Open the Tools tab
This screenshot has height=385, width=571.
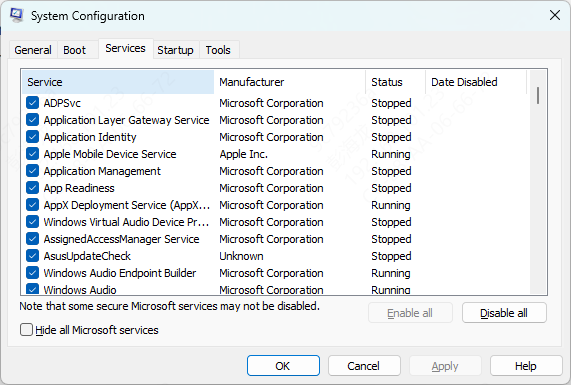pyautogui.click(x=218, y=50)
